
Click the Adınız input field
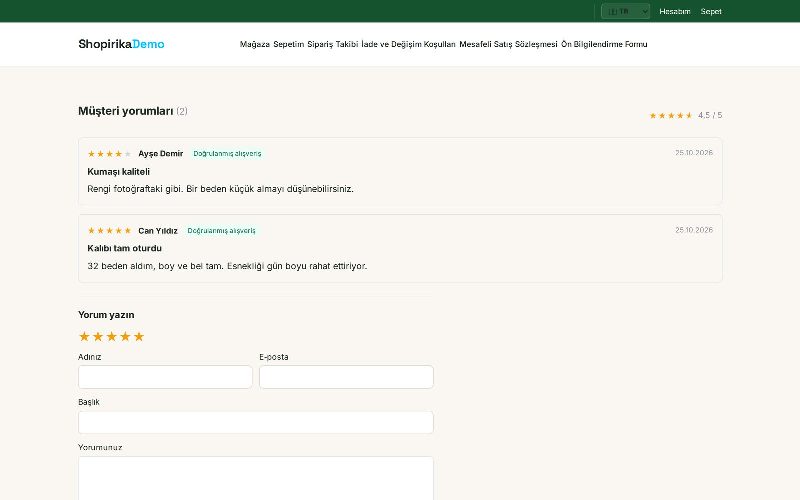pyautogui.click(x=165, y=377)
